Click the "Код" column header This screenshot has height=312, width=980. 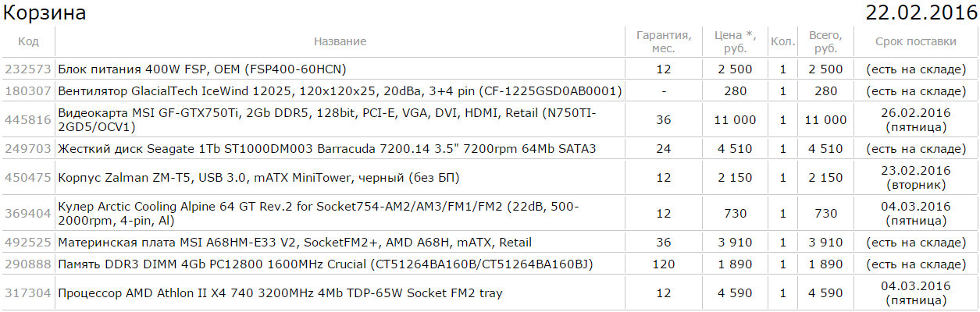(28, 41)
